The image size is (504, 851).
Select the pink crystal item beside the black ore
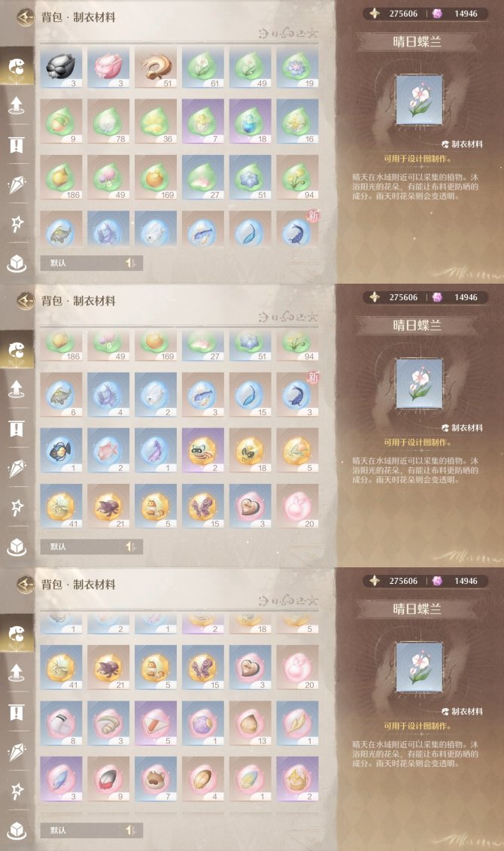click(x=108, y=67)
